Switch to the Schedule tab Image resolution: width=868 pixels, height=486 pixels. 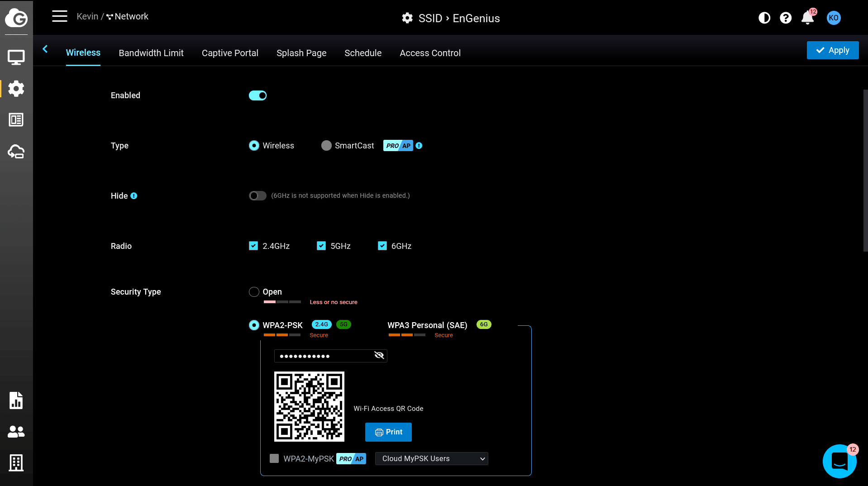click(363, 53)
